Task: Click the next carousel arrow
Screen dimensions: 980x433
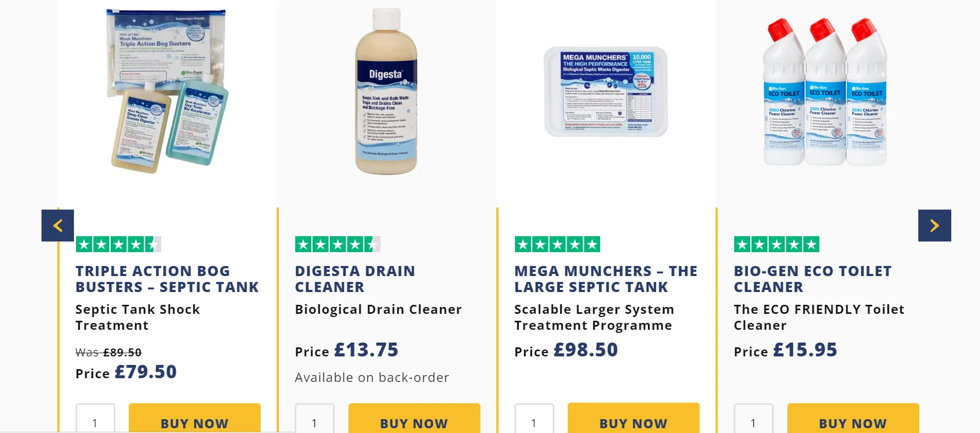Action: (934, 226)
